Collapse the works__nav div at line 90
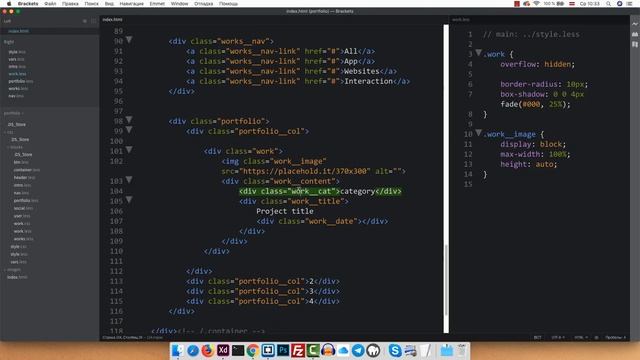640x360 pixels. tap(129, 40)
